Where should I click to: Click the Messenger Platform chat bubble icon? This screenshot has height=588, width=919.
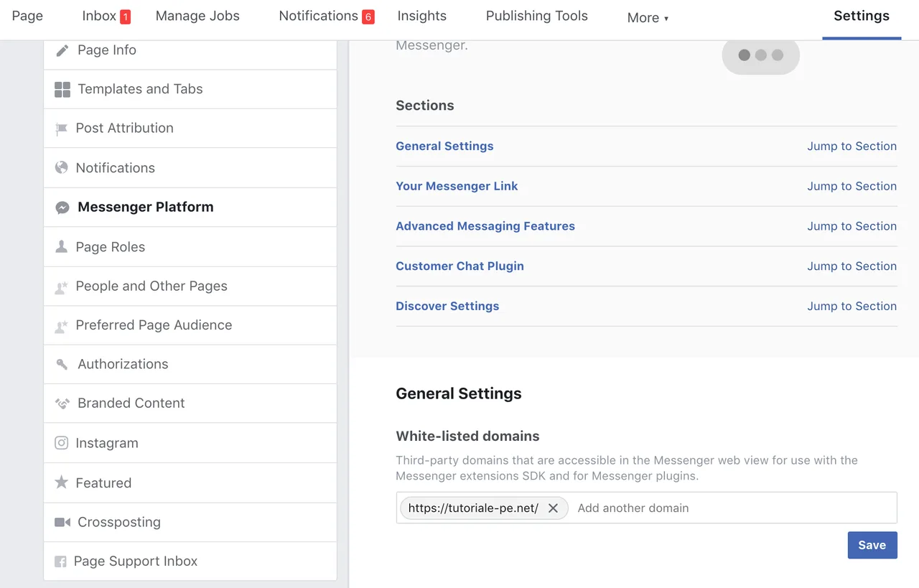pos(62,207)
